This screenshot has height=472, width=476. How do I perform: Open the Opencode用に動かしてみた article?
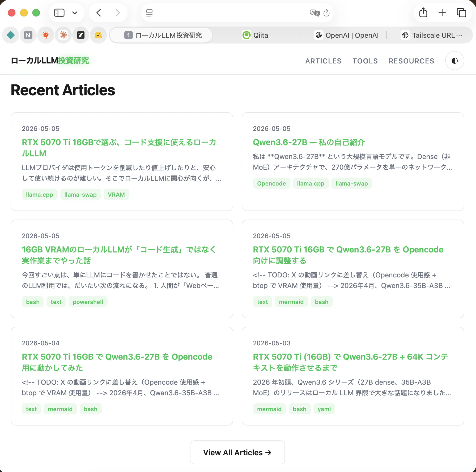point(117,362)
